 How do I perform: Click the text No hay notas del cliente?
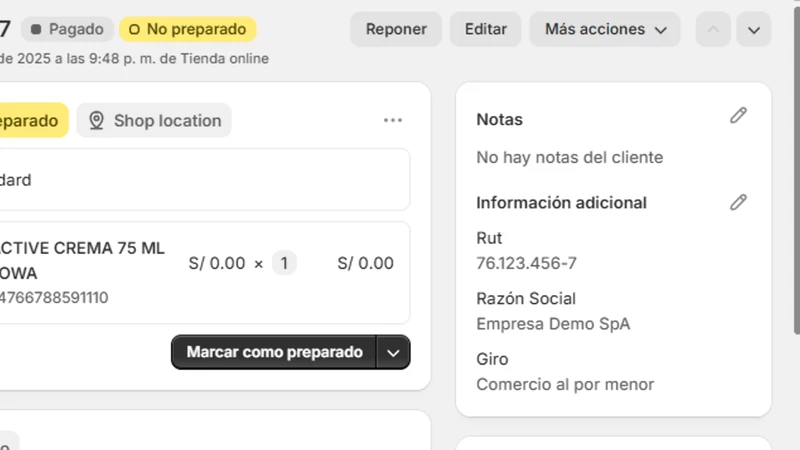[569, 157]
